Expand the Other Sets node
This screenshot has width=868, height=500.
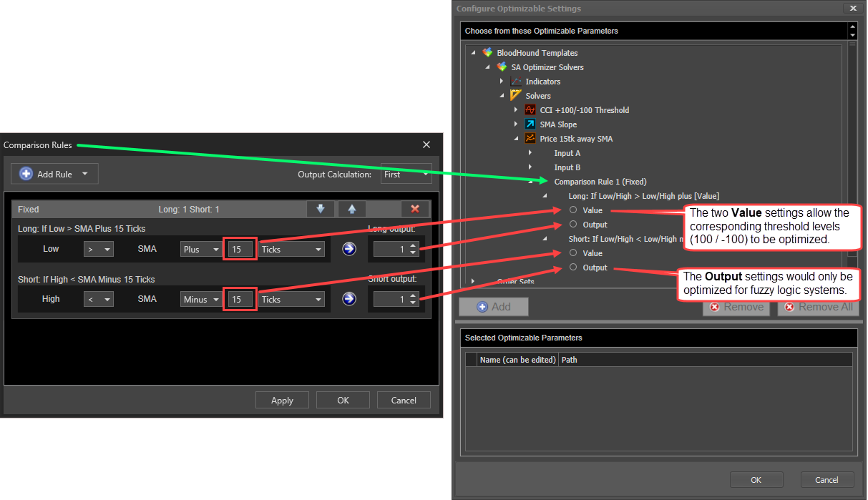pos(473,282)
